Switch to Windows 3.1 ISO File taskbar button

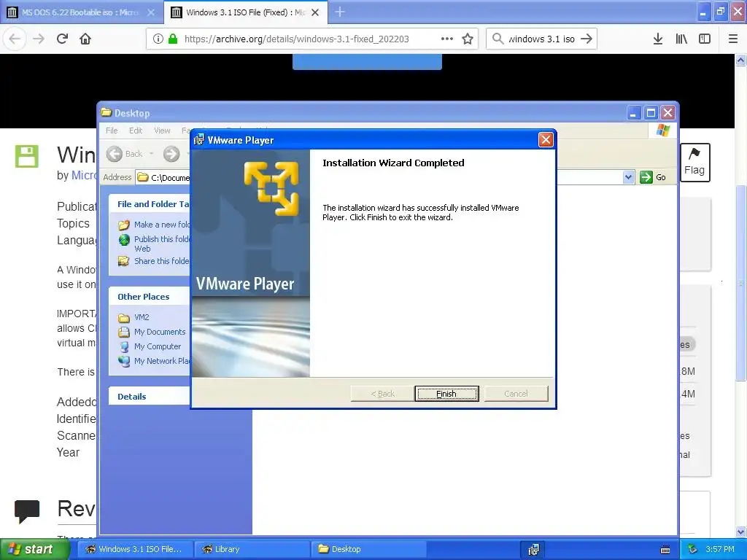click(135, 549)
